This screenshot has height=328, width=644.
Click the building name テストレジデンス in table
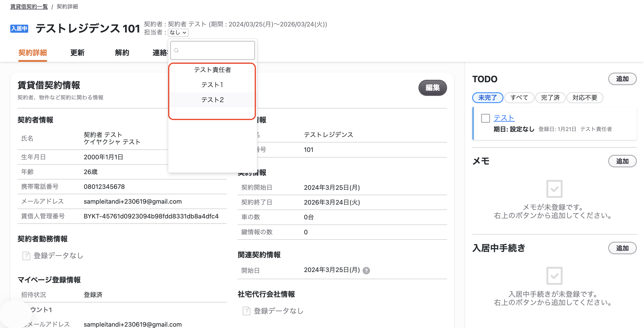pos(328,135)
